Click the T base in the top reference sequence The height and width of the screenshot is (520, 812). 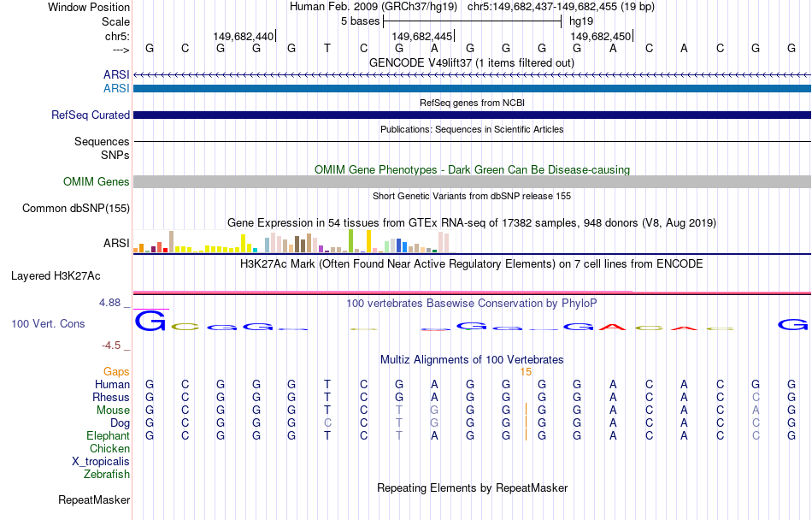(327, 48)
